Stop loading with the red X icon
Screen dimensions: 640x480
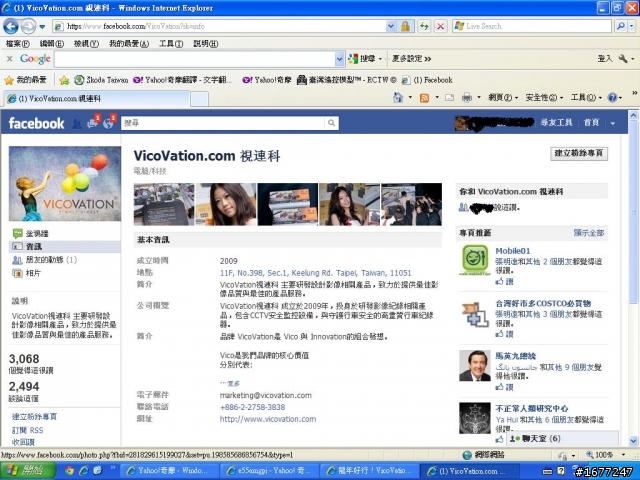(440, 27)
